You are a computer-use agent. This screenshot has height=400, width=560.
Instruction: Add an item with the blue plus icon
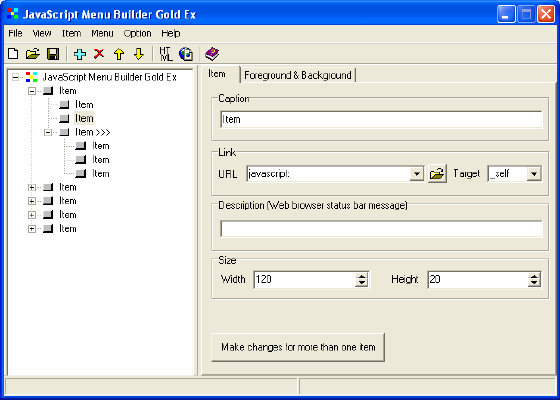pos(80,54)
